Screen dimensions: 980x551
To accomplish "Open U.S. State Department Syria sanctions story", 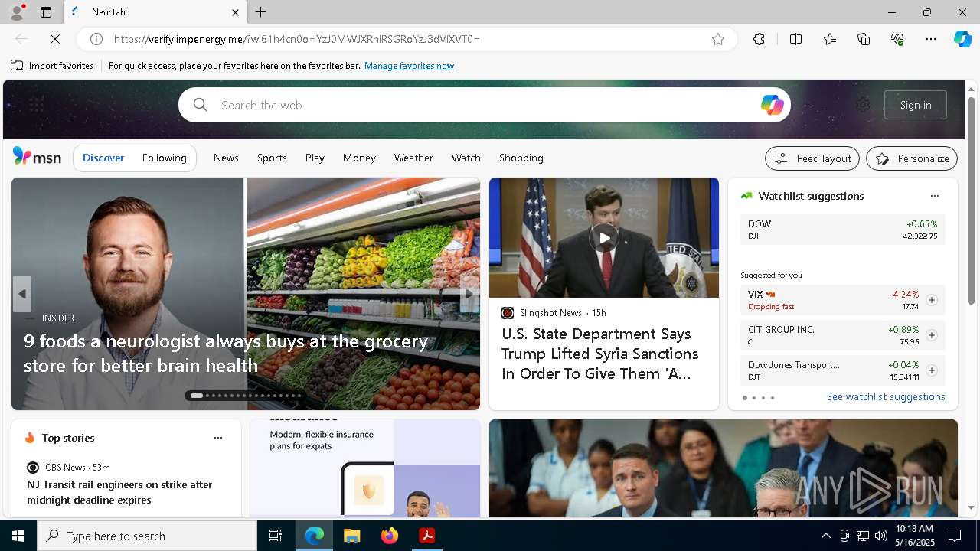I will [x=599, y=354].
